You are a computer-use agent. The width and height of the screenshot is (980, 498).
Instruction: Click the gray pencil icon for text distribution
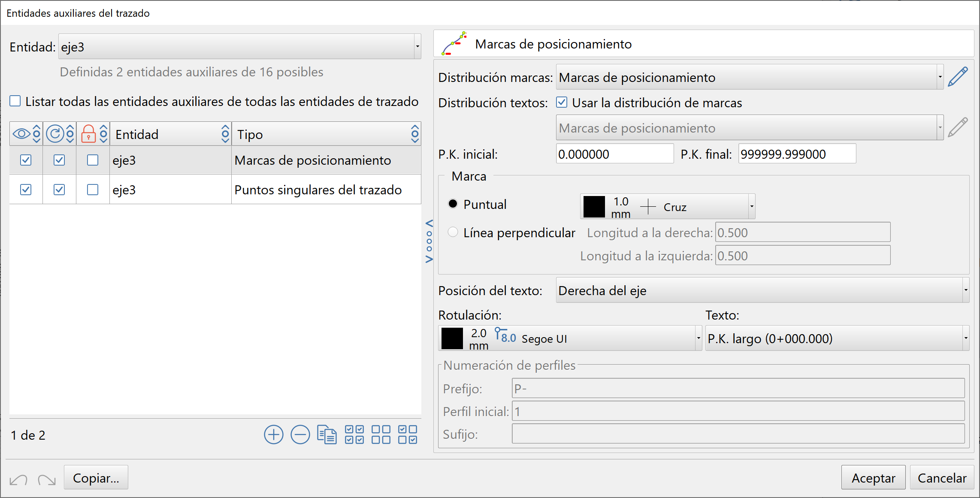tap(958, 128)
